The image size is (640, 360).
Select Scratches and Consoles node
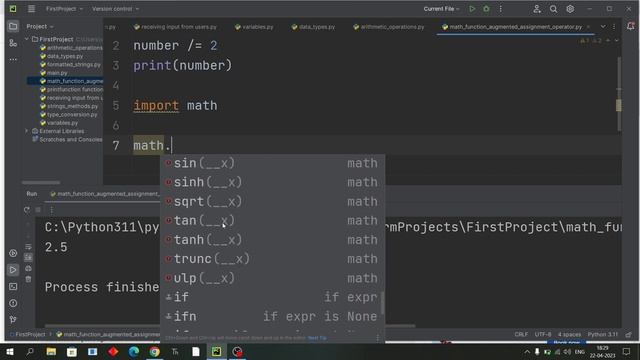[70, 139]
